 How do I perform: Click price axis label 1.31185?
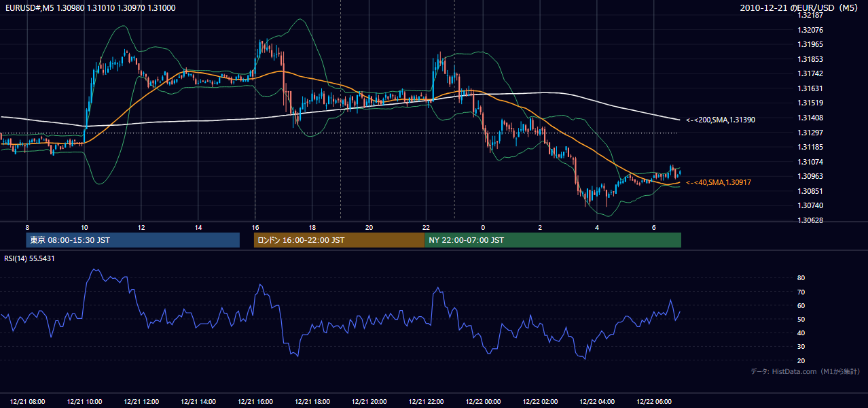coord(810,147)
